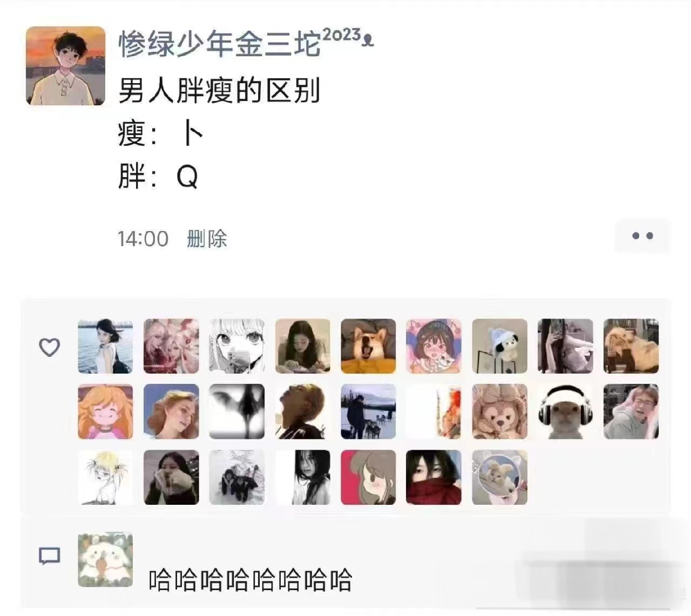Screen dimensions: 691x616
Task: Open the commenter's rabbit avatar
Action: click(105, 560)
